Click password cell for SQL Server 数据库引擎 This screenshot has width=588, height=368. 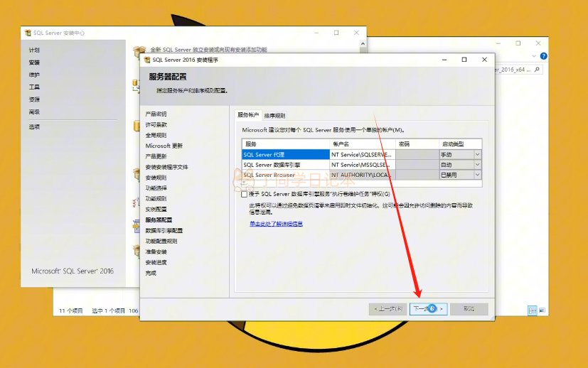pos(417,165)
